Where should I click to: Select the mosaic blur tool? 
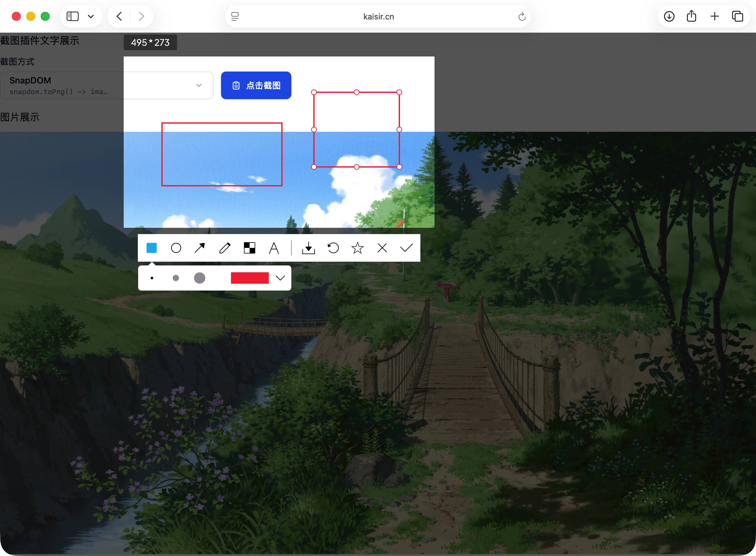pyautogui.click(x=249, y=248)
